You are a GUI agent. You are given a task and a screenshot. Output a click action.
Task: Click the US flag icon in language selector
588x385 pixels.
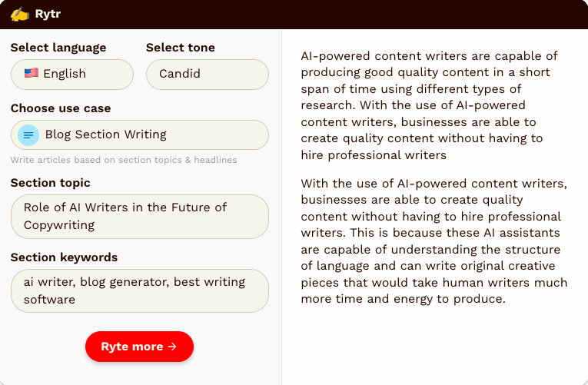(x=32, y=73)
